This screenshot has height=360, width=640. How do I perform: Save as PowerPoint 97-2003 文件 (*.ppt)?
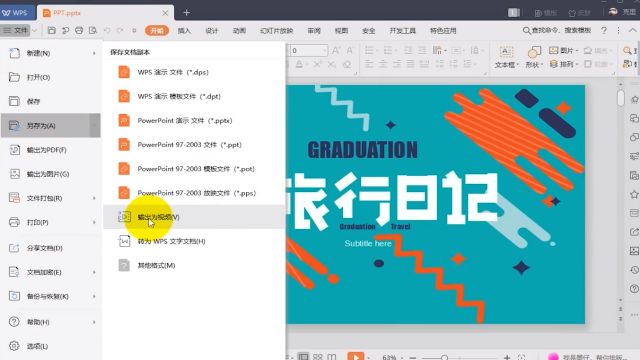[194, 144]
